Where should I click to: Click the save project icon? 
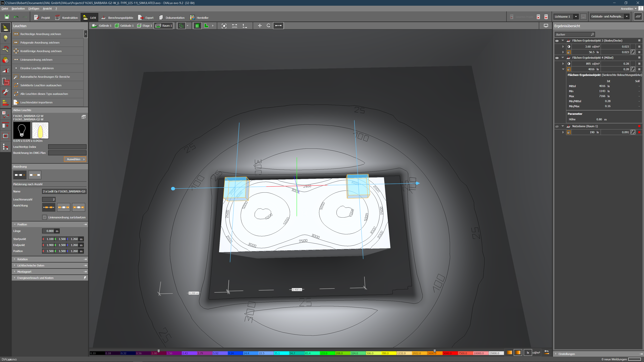coord(7,17)
